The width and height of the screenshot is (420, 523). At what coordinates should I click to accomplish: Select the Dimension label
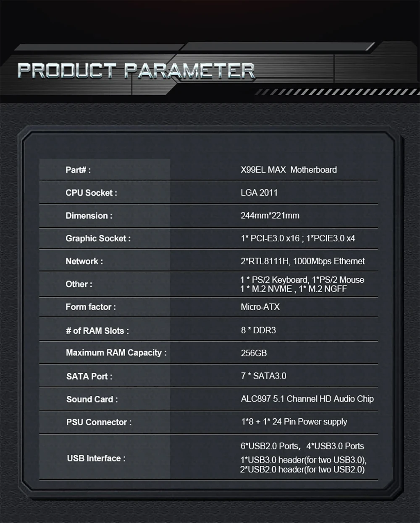pos(89,216)
